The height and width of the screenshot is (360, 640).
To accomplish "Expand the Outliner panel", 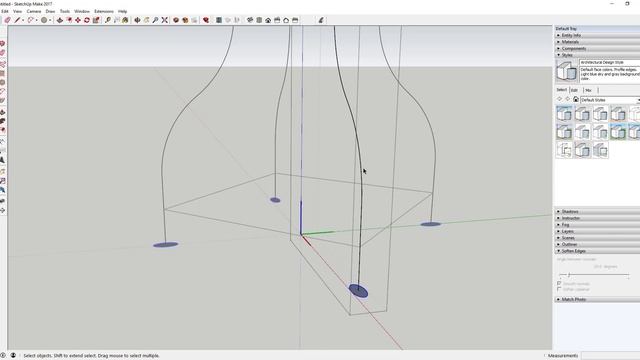I will point(597,244).
